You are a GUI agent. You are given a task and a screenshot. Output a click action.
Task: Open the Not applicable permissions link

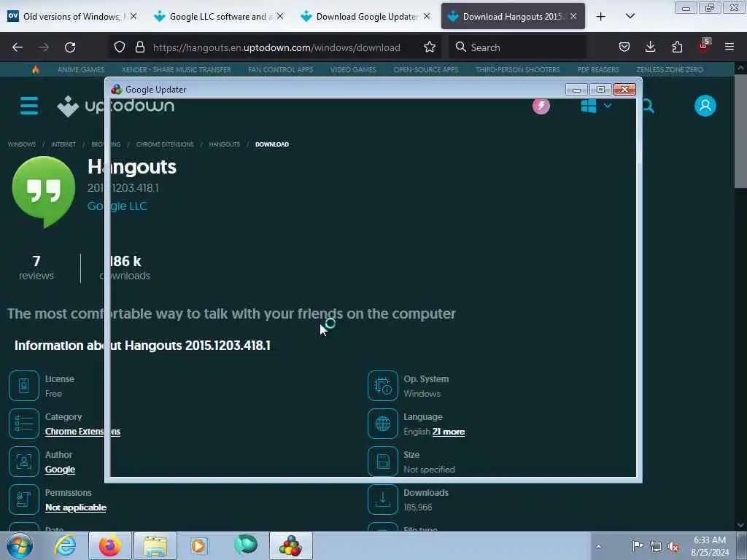76,507
